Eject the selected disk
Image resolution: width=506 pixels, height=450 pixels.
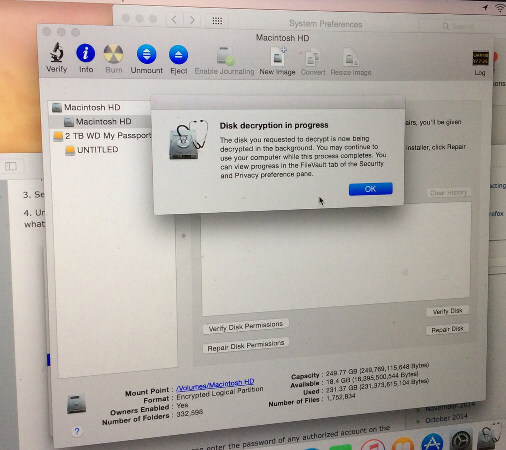179,55
